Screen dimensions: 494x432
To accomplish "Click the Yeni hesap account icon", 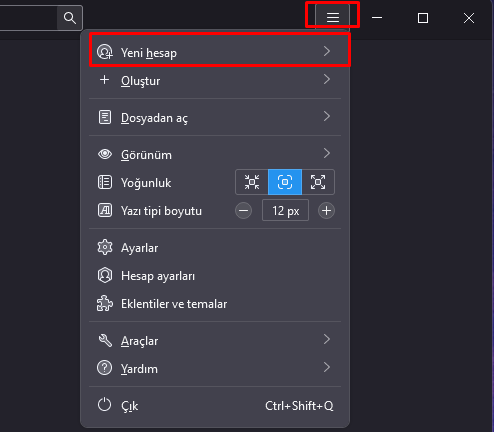I will pos(105,52).
